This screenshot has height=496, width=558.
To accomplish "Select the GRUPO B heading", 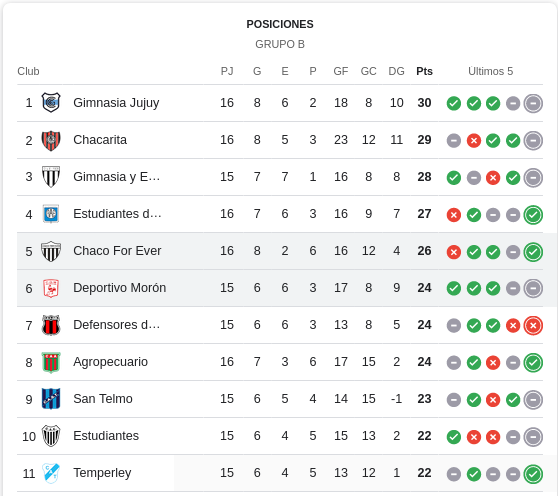I will coord(280,44).
